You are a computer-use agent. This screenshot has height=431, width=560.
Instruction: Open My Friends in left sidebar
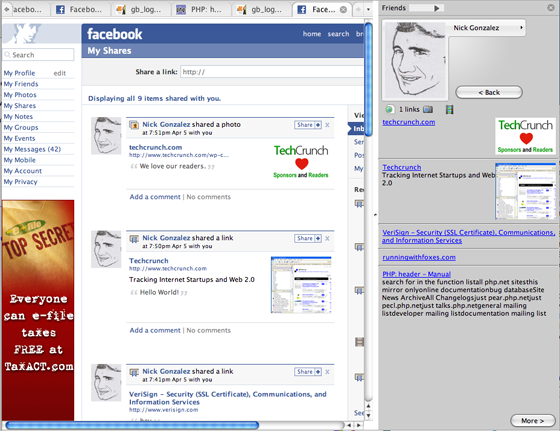pos(21,84)
